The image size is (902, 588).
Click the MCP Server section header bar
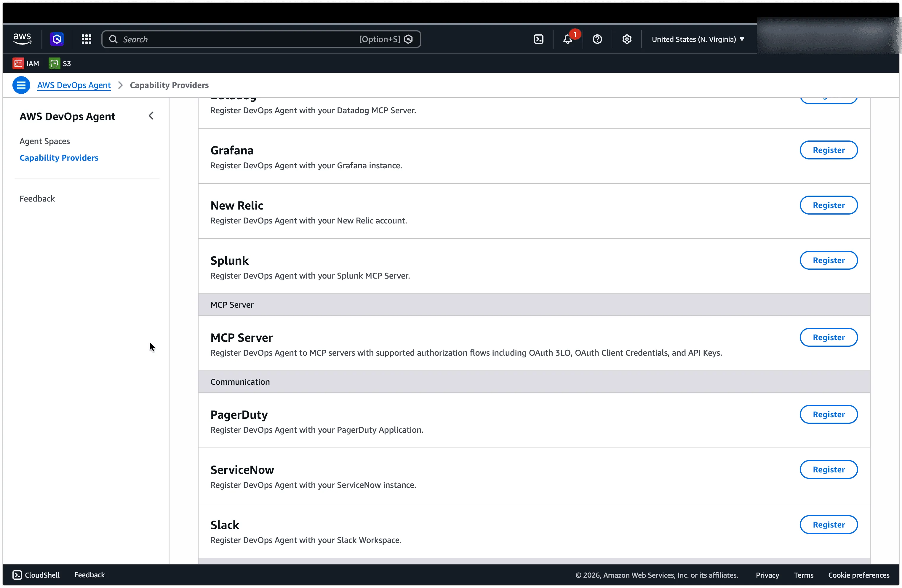[534, 305]
